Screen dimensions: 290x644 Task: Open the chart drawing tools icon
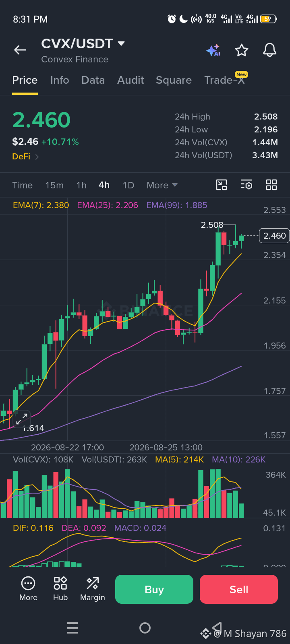click(222, 185)
